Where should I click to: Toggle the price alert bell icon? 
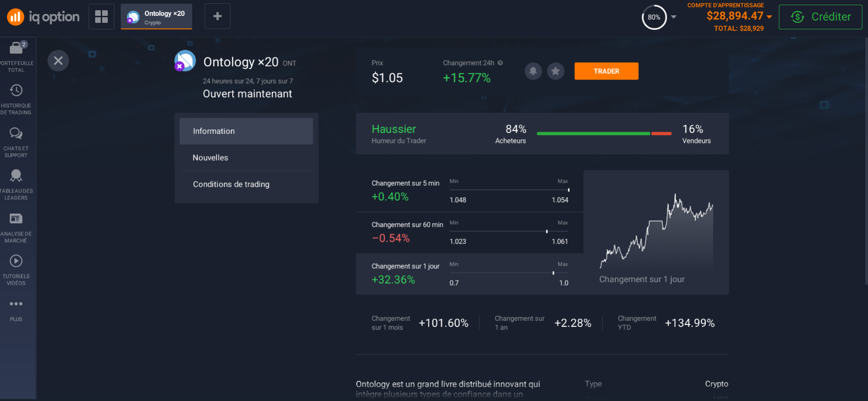533,71
